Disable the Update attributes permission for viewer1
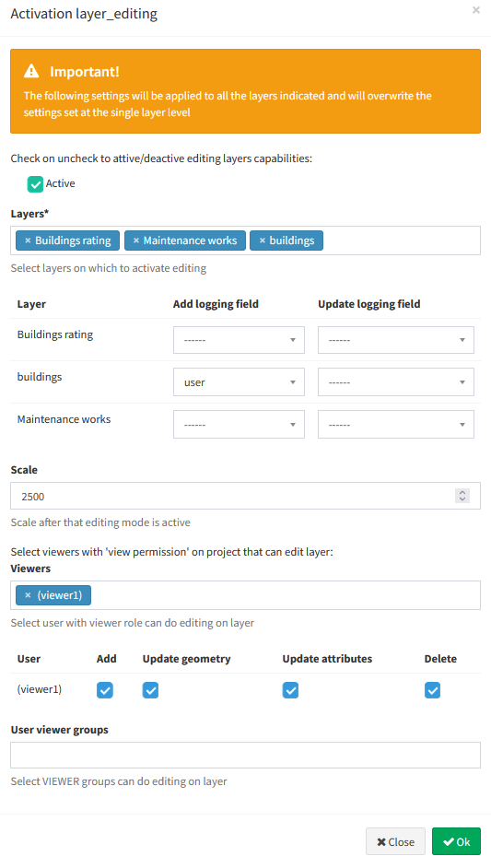Screen dimensions: 491x868 [290, 690]
